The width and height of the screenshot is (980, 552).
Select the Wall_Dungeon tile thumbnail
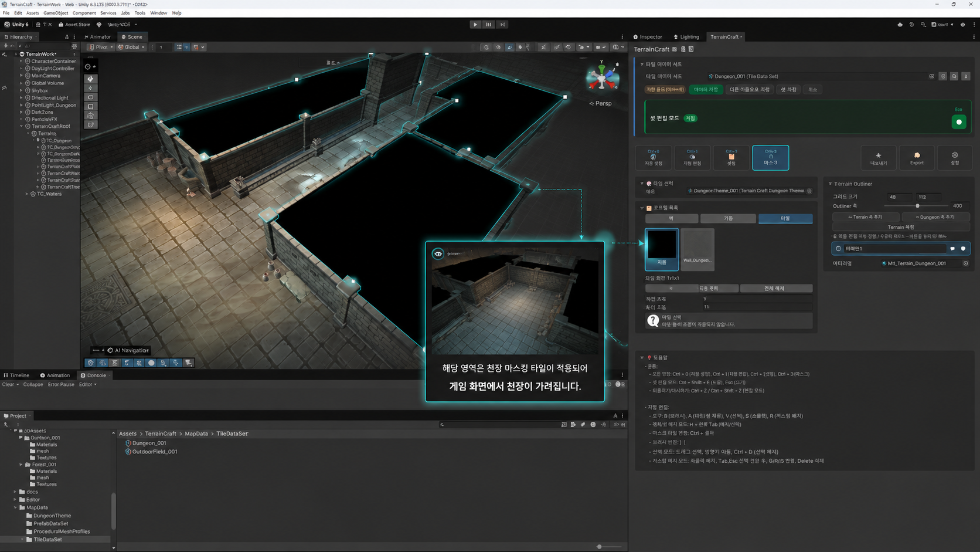click(697, 249)
